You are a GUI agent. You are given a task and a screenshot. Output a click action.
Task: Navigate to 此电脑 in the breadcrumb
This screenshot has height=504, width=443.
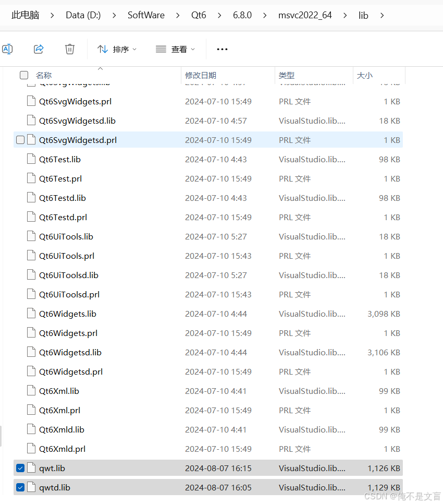pyautogui.click(x=26, y=15)
